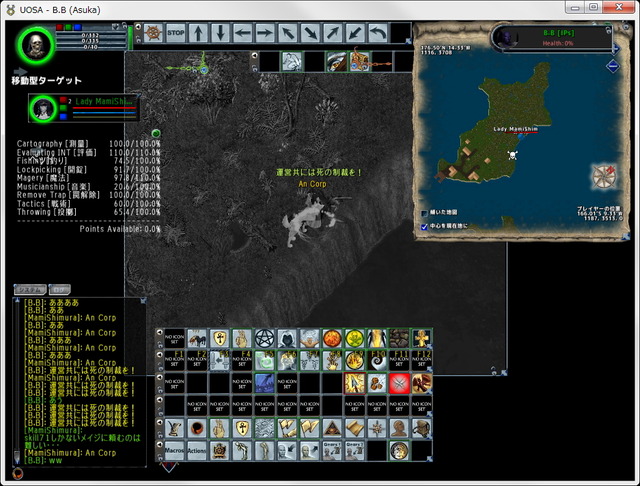640x486 pixels.
Task: Enable the 傾いた地図 tilted map checkbox
Action: click(x=424, y=213)
